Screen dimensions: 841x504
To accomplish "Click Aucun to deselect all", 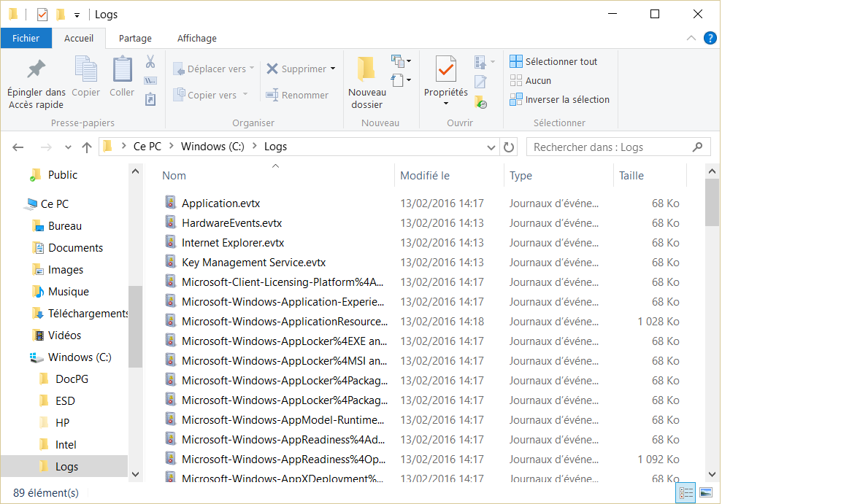I will click(x=531, y=80).
